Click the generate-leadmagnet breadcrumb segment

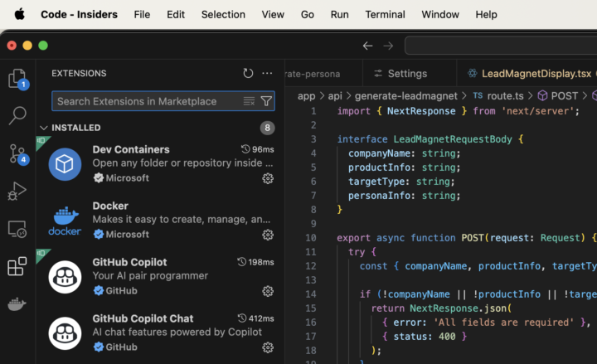pos(405,96)
